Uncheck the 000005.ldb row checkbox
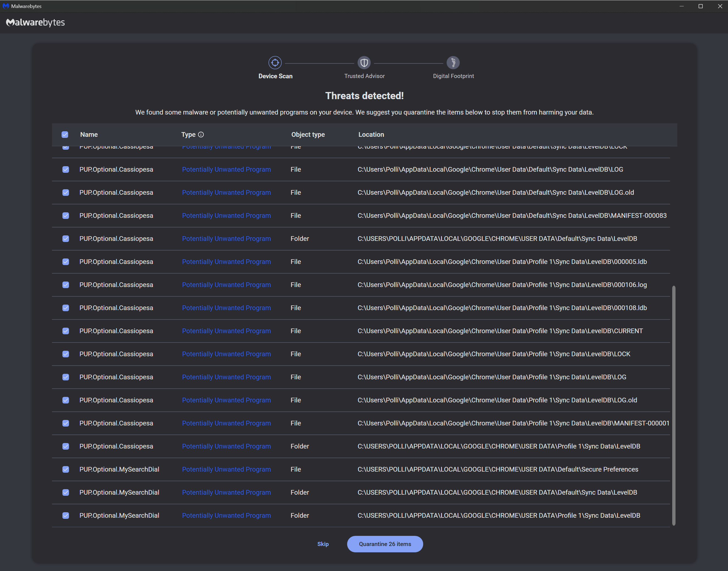This screenshot has height=571, width=728. (66, 262)
